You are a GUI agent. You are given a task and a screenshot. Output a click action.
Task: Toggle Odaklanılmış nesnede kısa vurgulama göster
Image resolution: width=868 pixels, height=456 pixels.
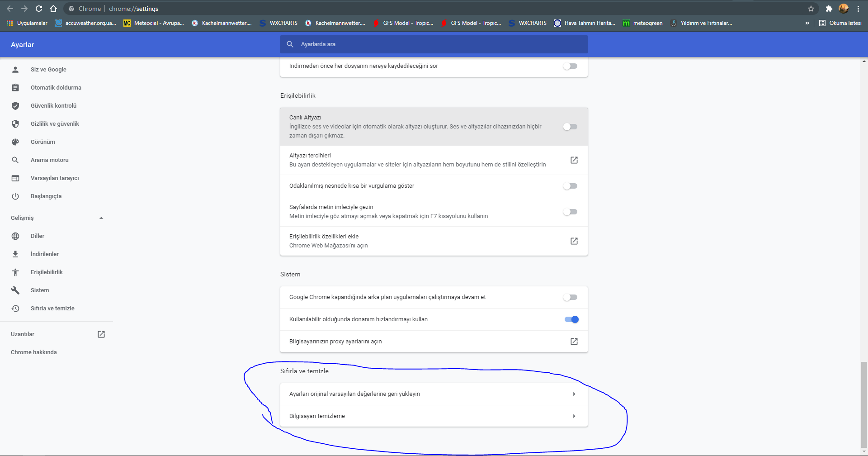point(571,186)
